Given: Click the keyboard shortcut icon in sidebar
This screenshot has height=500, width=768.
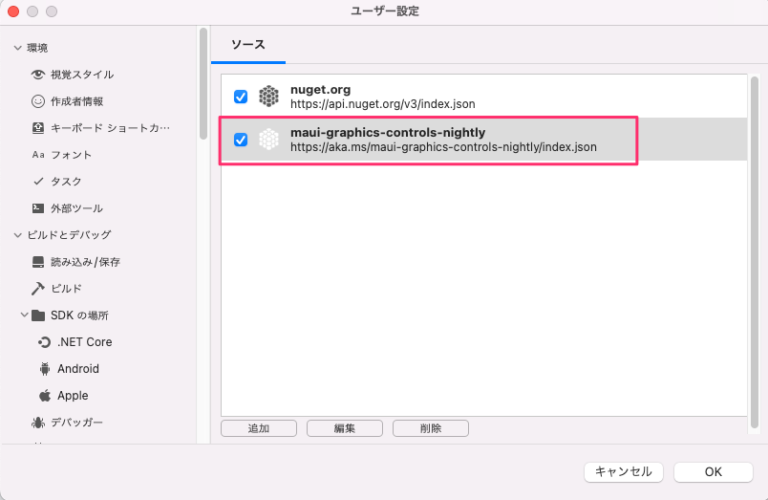Looking at the screenshot, I should tap(38, 128).
